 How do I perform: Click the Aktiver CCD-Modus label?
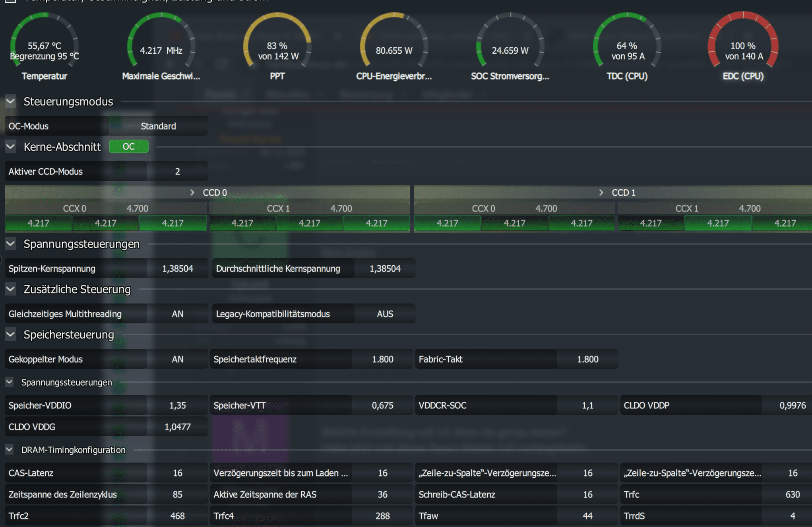(46, 171)
